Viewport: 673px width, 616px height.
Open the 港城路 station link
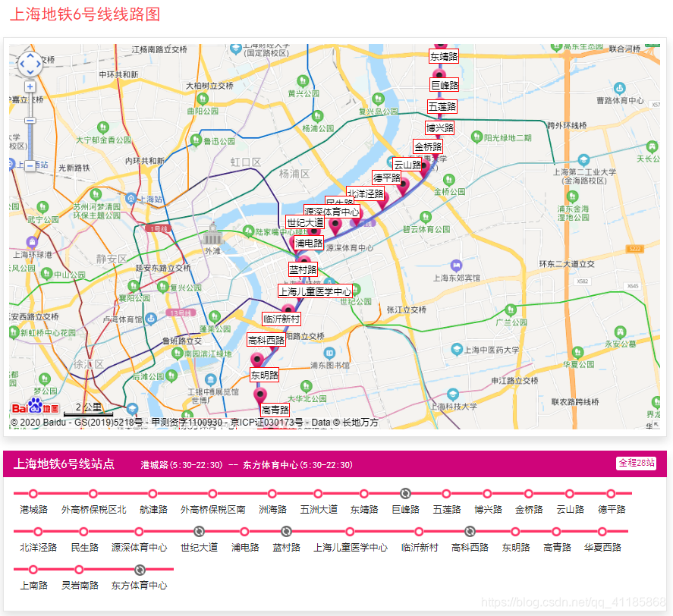[x=33, y=510]
